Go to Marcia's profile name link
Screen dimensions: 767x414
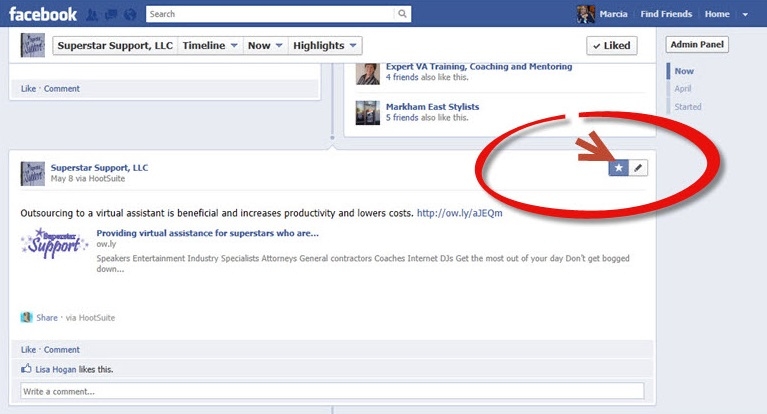[613, 14]
